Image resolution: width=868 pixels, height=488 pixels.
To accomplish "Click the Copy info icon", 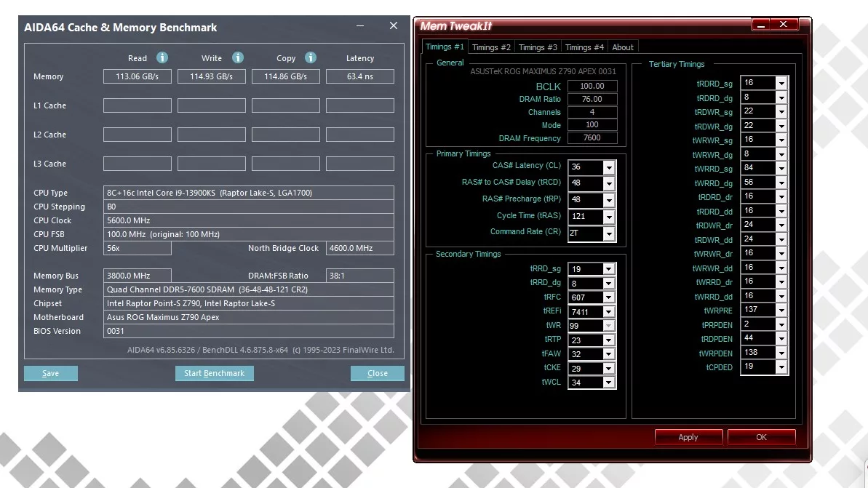I will 311,57.
